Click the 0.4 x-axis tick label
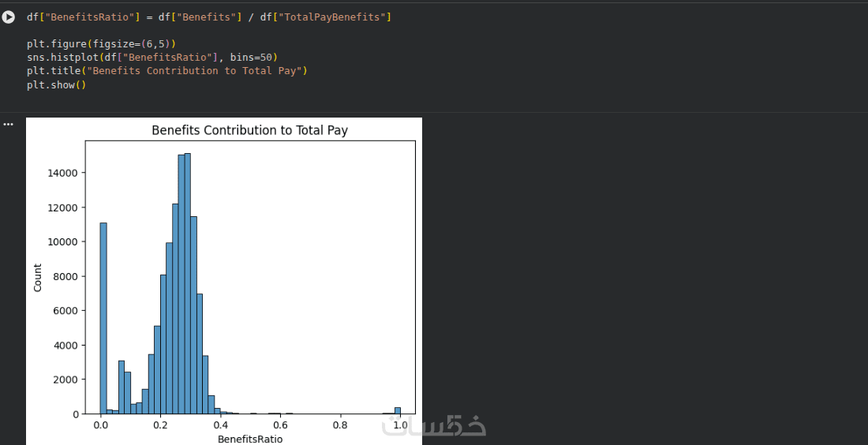868x445 pixels. 220,425
